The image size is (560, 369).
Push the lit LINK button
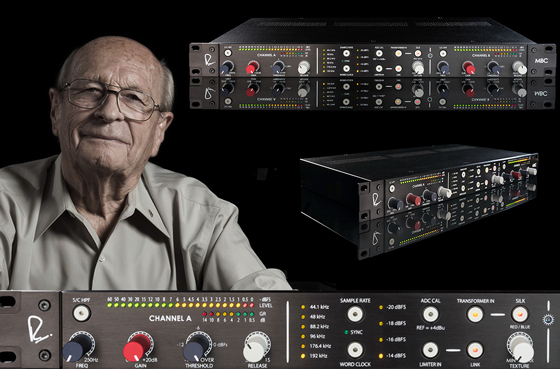pyautogui.click(x=475, y=350)
